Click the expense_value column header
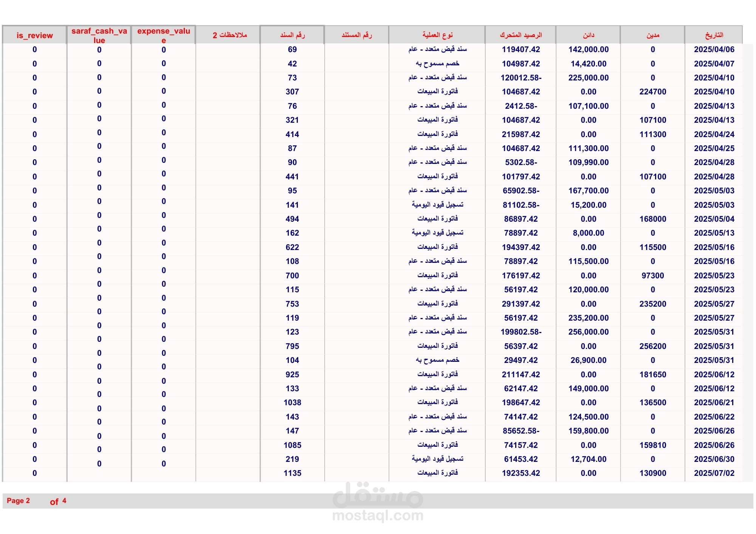 click(x=163, y=35)
